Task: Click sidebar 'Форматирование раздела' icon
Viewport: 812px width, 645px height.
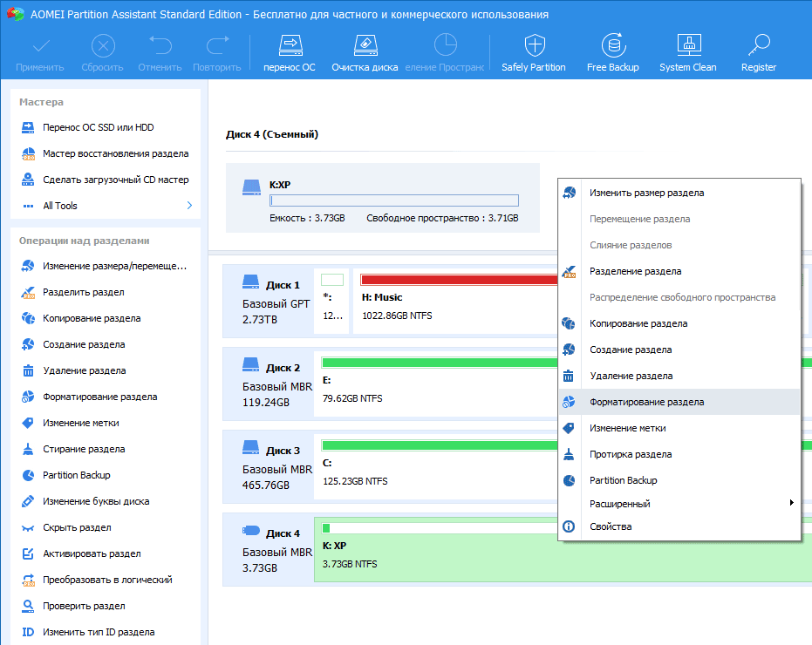Action: [x=28, y=397]
